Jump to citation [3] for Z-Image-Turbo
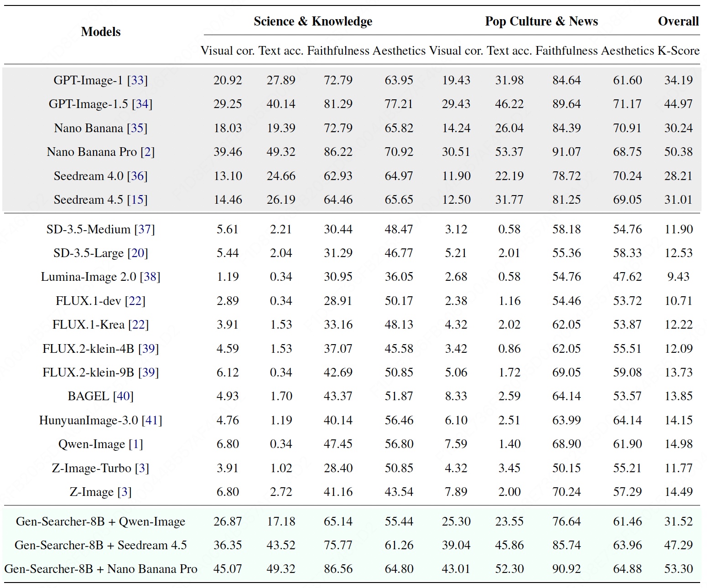The image size is (707, 588). click(x=142, y=468)
